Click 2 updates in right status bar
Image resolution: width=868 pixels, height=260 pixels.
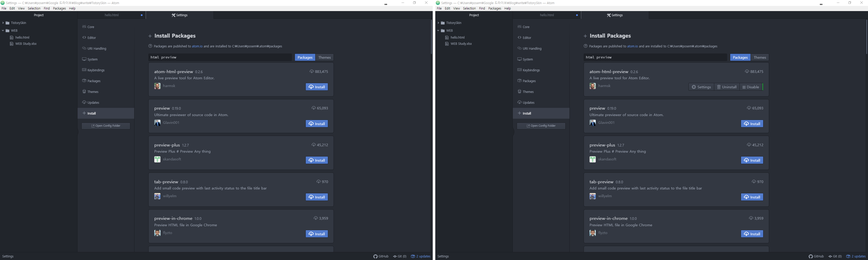pyautogui.click(x=856, y=256)
